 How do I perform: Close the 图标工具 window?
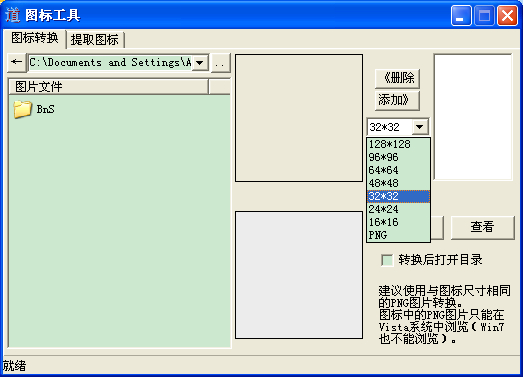coord(507,15)
